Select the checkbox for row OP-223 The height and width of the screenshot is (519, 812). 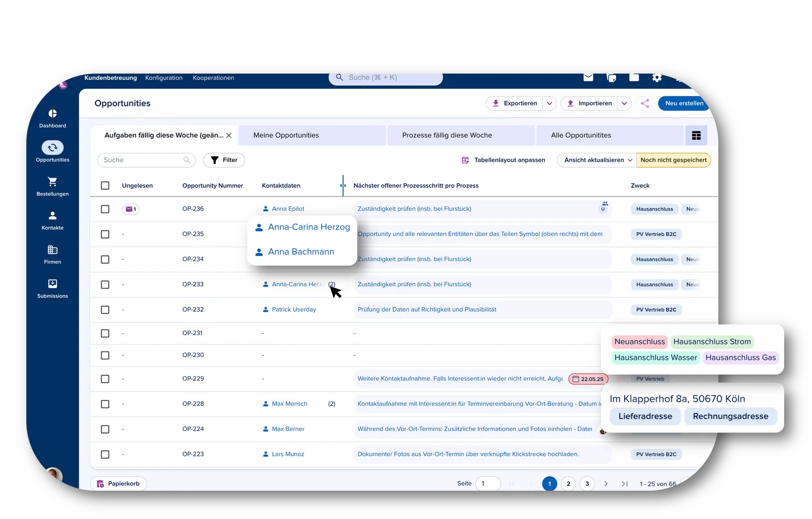click(x=105, y=455)
